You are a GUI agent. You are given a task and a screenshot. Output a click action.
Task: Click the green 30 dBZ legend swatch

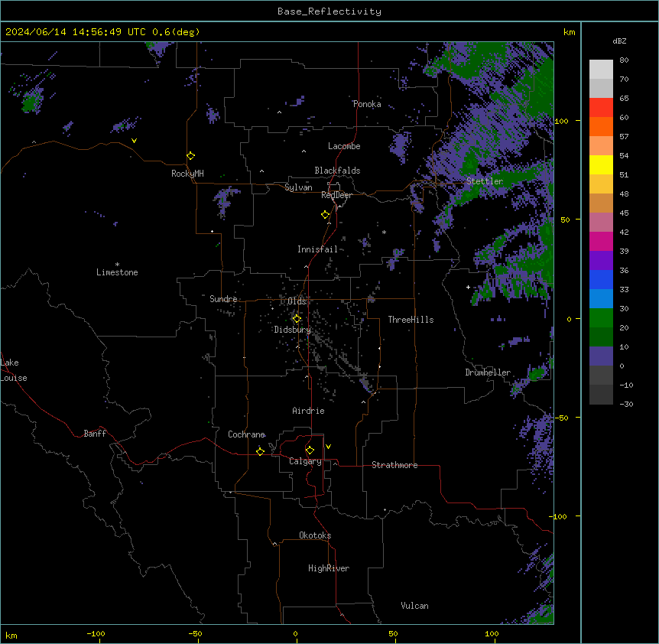(601, 318)
